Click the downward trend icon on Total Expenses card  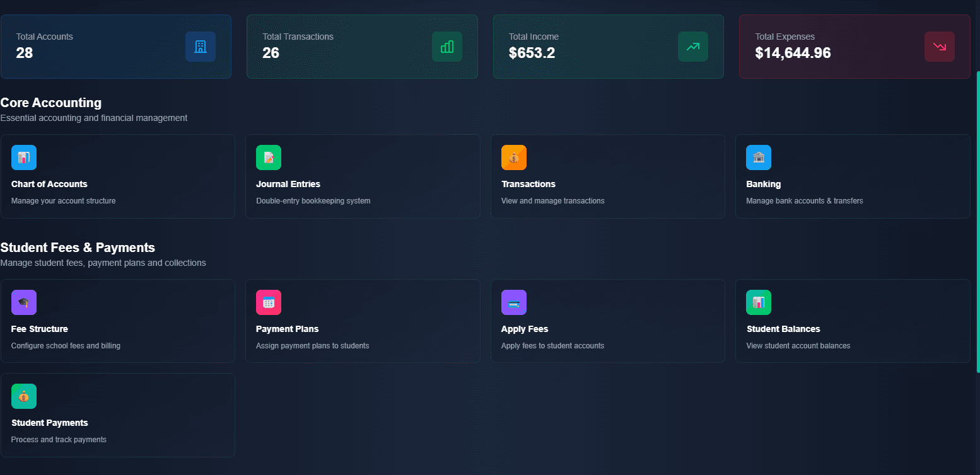click(x=939, y=47)
